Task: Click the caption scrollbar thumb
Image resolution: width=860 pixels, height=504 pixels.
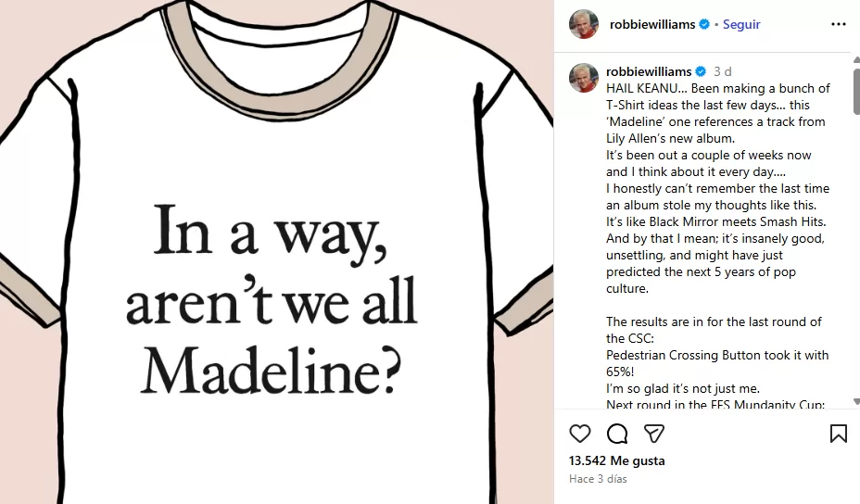Action: (x=856, y=91)
